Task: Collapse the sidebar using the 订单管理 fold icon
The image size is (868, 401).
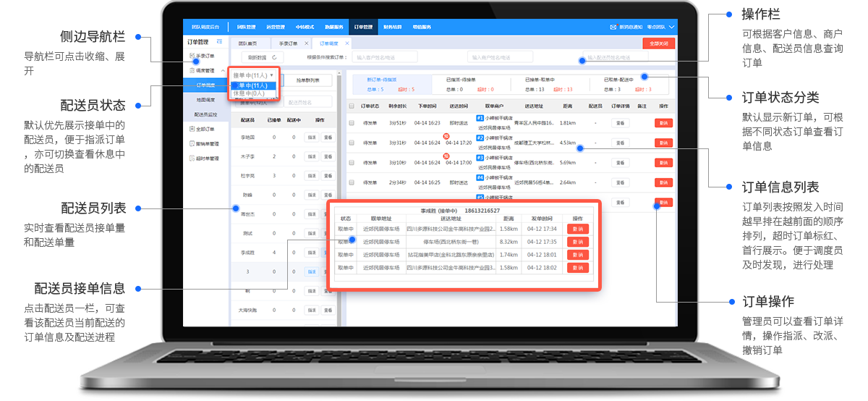Action: (219, 42)
